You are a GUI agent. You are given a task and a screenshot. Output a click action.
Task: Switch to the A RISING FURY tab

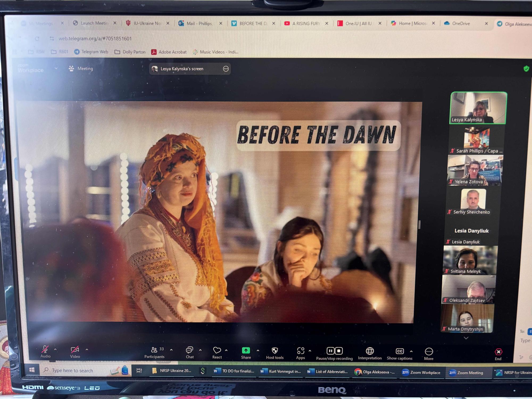coord(306,23)
